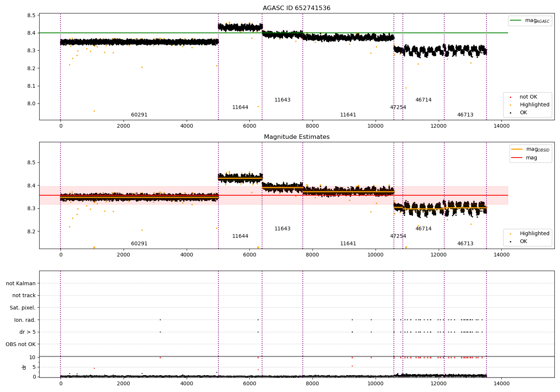Click obsid label 46714 in the top panel
The height and width of the screenshot is (392, 560).
(423, 100)
